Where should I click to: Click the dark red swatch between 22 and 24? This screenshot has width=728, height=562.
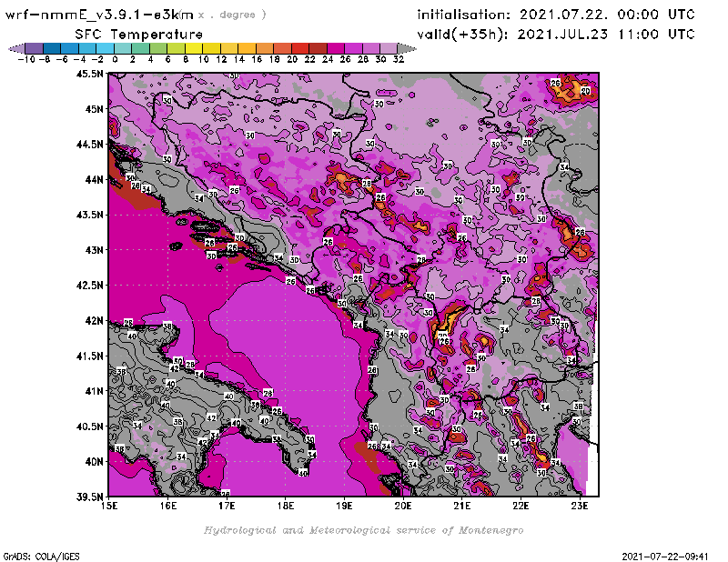click(x=318, y=48)
